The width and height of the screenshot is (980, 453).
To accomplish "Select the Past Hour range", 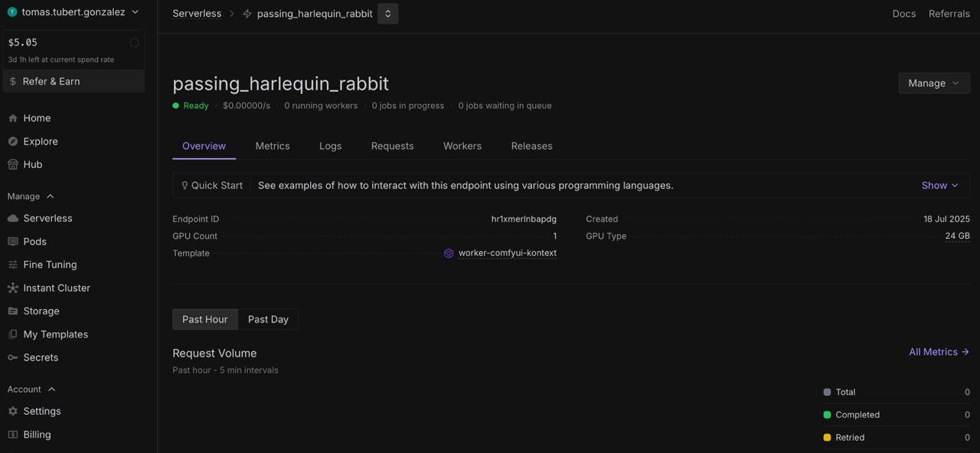I will click(205, 319).
